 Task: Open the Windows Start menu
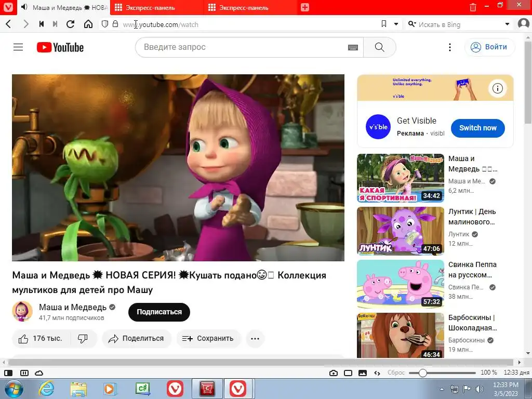pyautogui.click(x=14, y=389)
